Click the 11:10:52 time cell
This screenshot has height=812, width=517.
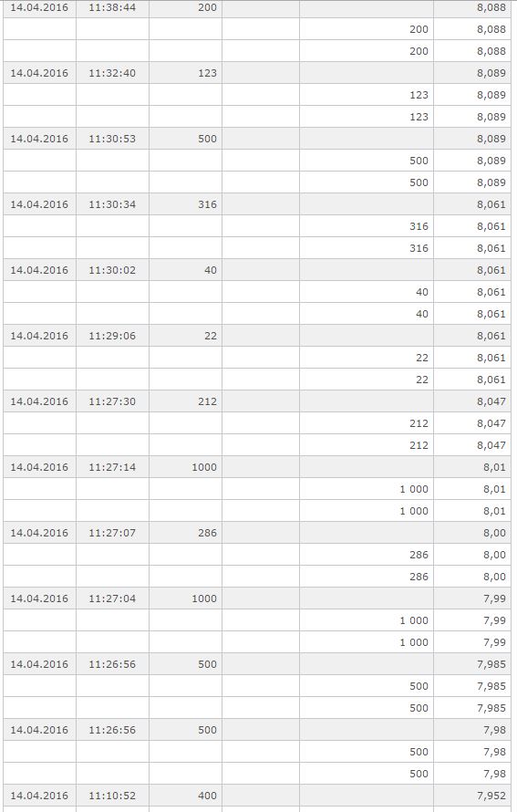point(112,796)
